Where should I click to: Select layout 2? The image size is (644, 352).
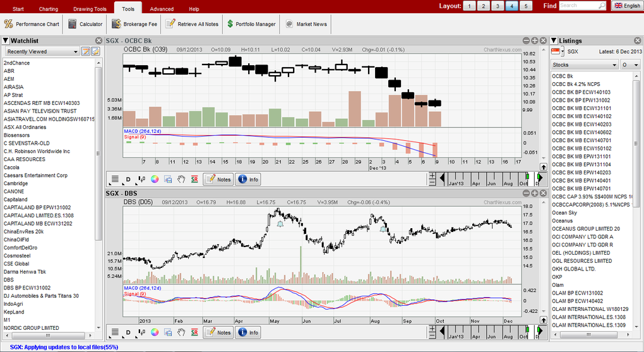484,6
